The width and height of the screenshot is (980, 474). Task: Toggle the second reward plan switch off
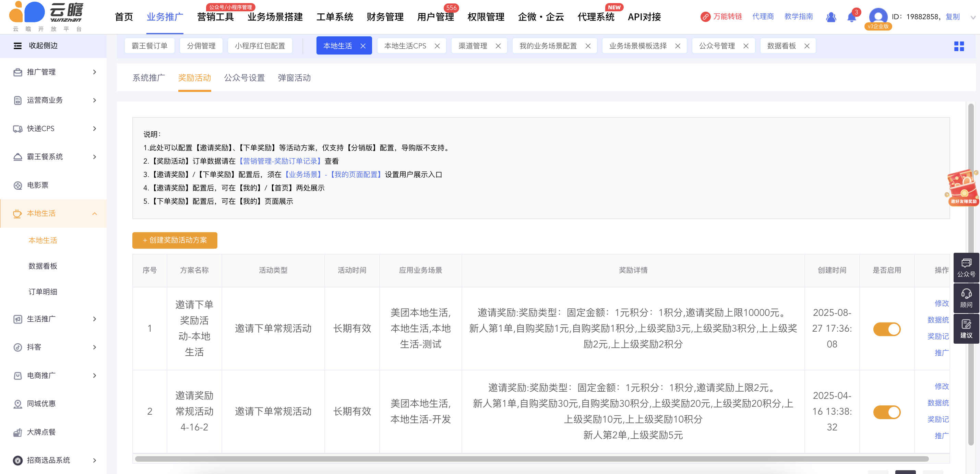(886, 412)
